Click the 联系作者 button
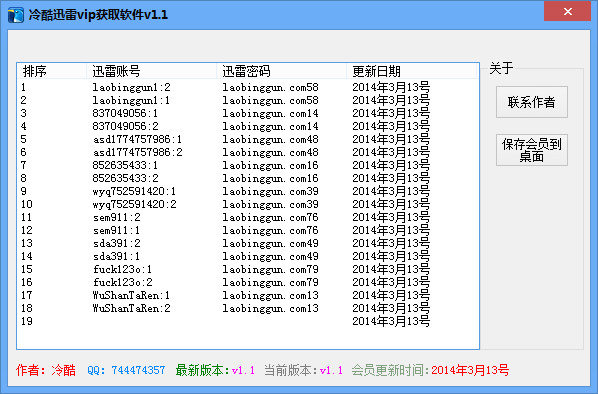Image resolution: width=598 pixels, height=394 pixels. click(x=531, y=102)
